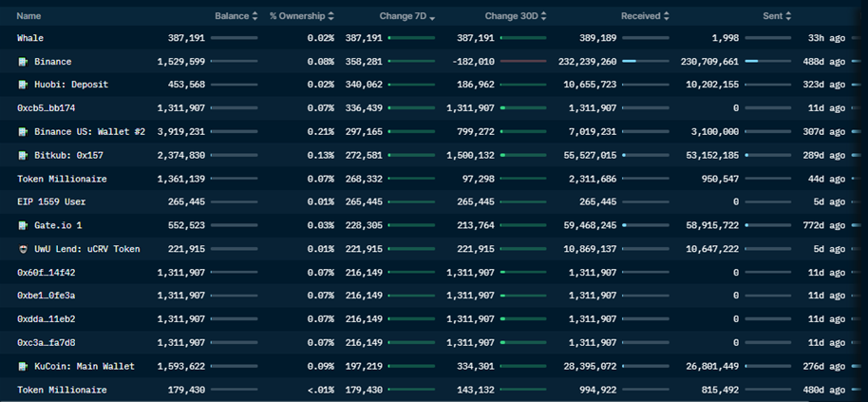Screen dimensions: 868x402
Task: Click the red Binance 30D change bar
Action: (523, 62)
